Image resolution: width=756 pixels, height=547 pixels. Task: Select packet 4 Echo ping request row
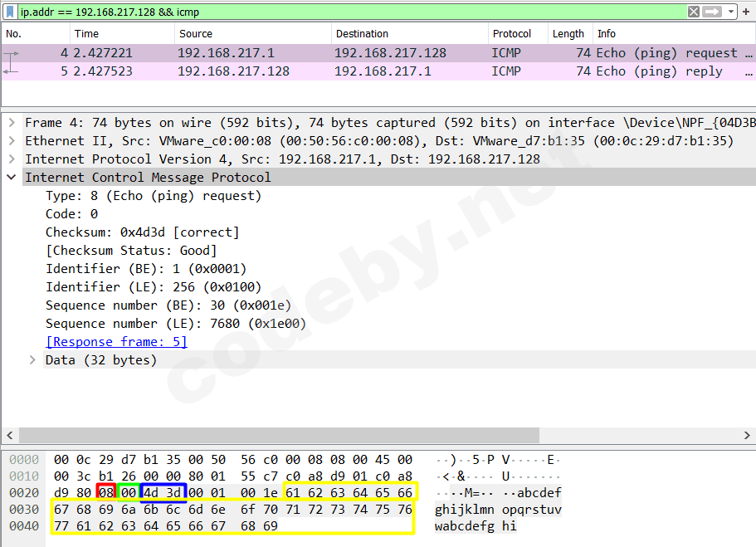378,53
